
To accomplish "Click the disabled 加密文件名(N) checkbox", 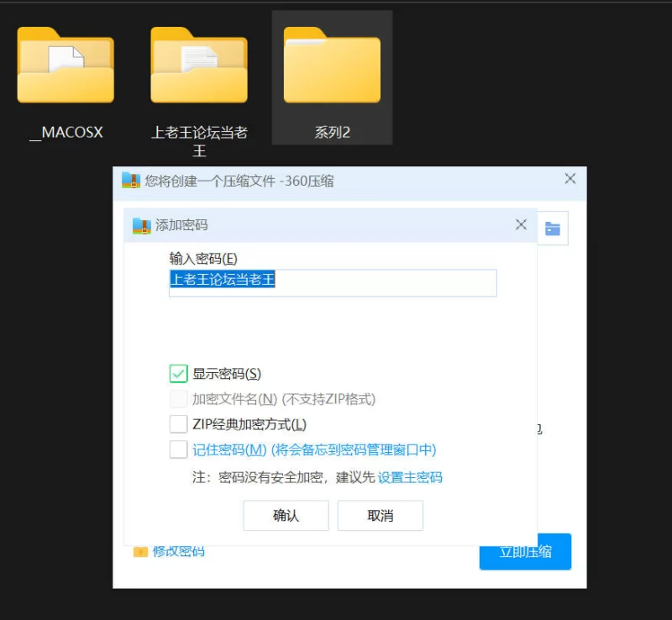I will pyautogui.click(x=178, y=399).
